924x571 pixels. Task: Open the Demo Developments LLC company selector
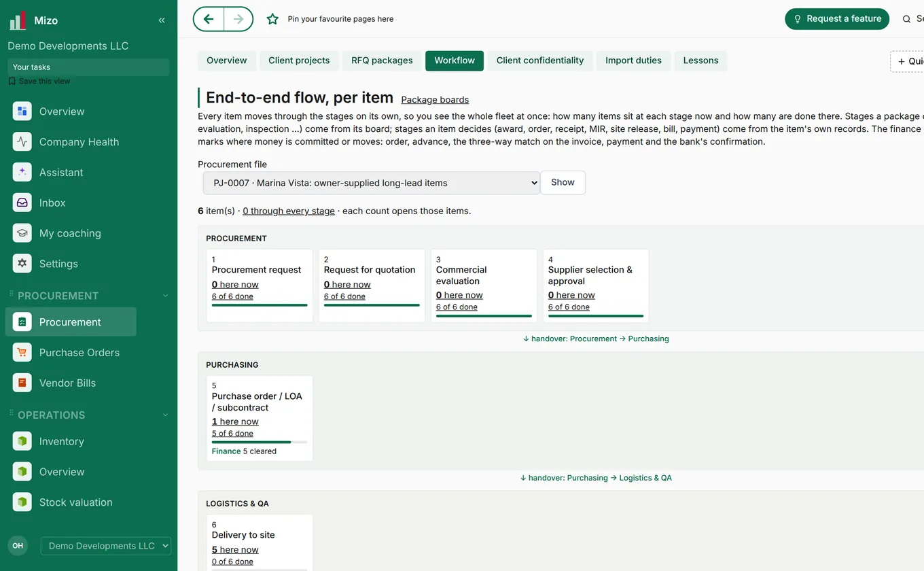[x=106, y=546]
